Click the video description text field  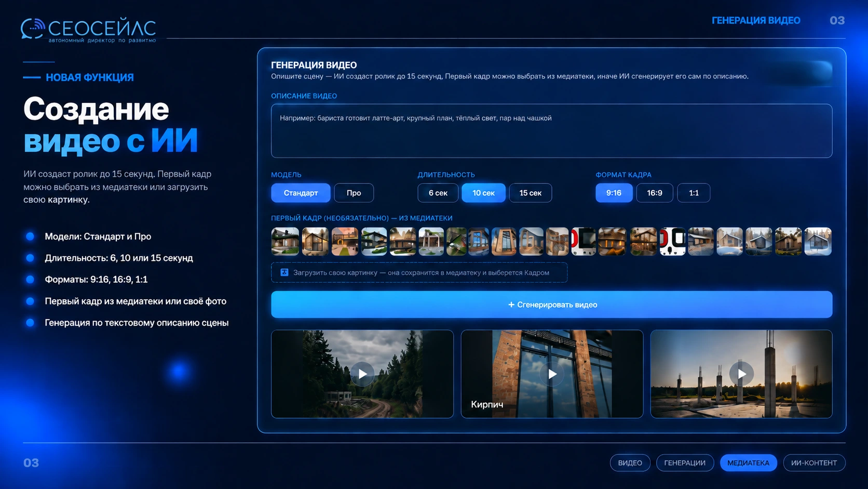pyautogui.click(x=551, y=131)
